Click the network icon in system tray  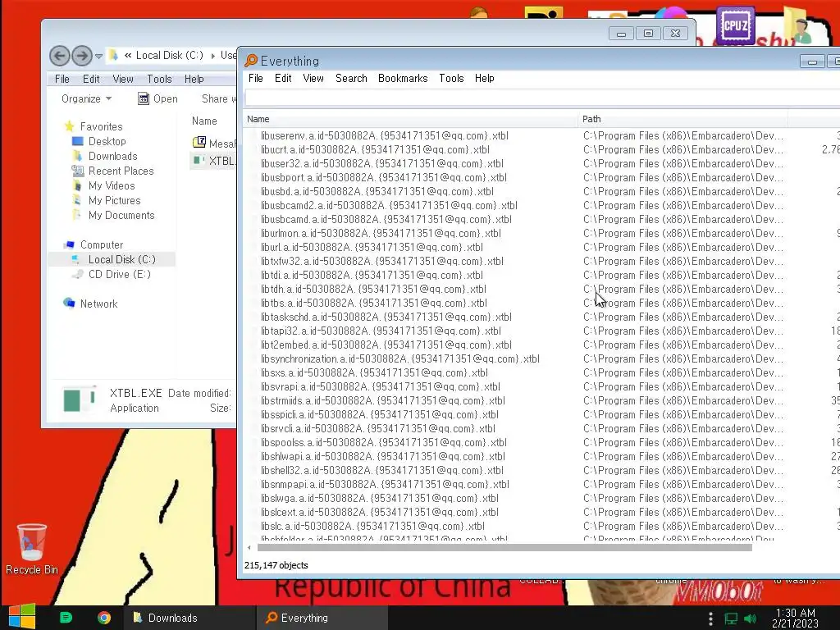[731, 619]
